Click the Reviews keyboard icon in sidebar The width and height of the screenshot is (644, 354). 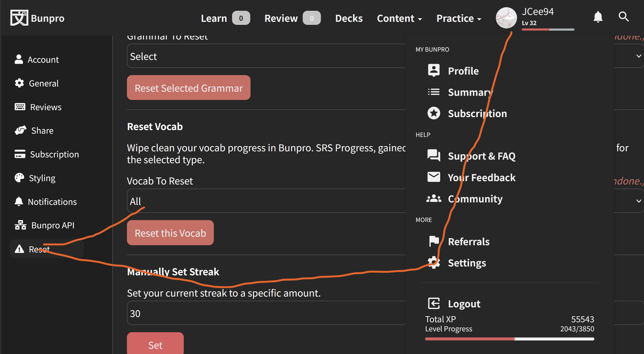(x=20, y=107)
